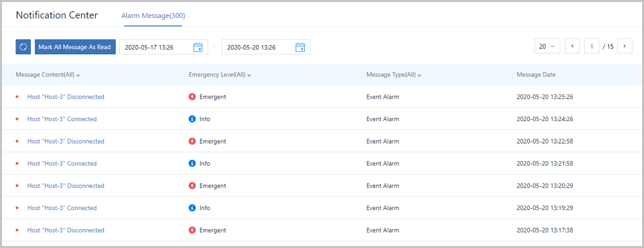Click Mark All Message As Read button
This screenshot has width=644, height=248.
pos(75,47)
